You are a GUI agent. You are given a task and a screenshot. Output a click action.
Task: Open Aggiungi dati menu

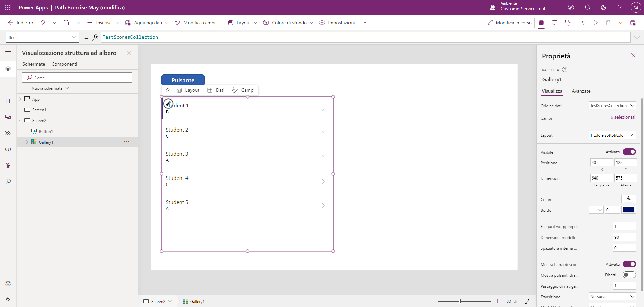pyautogui.click(x=147, y=23)
